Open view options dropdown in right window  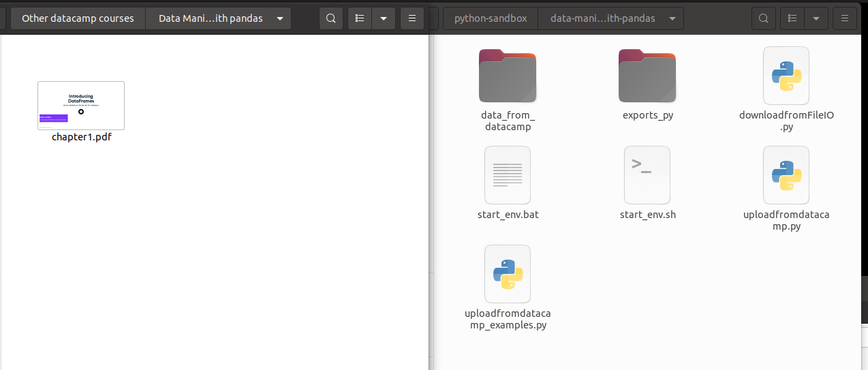(x=816, y=18)
